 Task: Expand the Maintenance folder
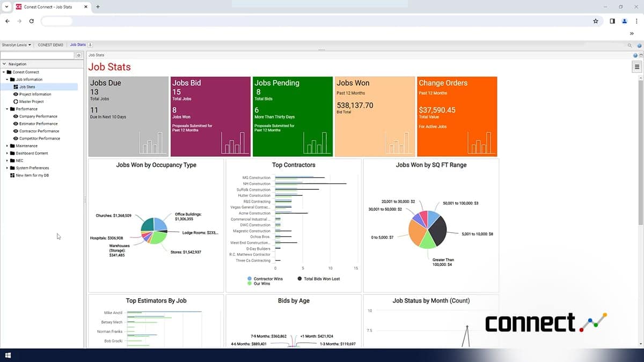coord(8,146)
